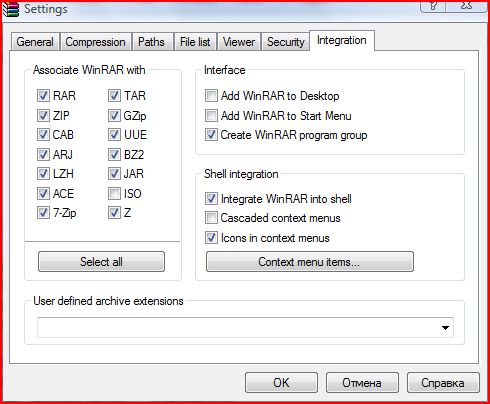Enable Cascaded context menus option
Viewport: 490px width, 404px height.
pyautogui.click(x=211, y=218)
